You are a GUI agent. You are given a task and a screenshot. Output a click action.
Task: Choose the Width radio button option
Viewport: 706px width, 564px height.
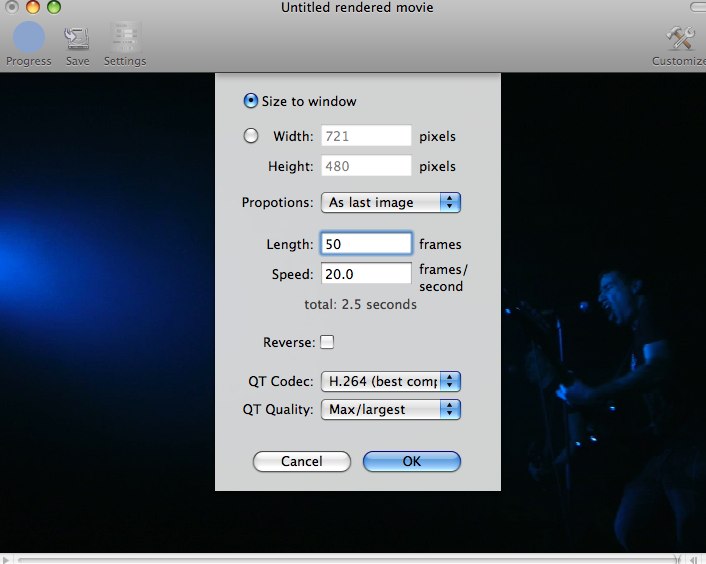250,136
